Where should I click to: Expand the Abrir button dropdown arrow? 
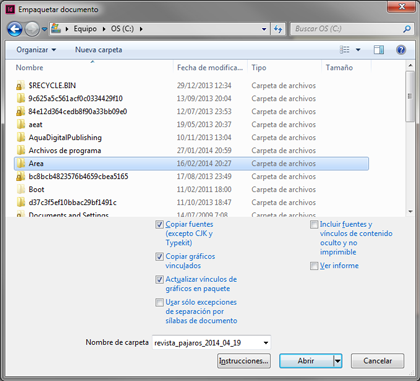pos(337,361)
